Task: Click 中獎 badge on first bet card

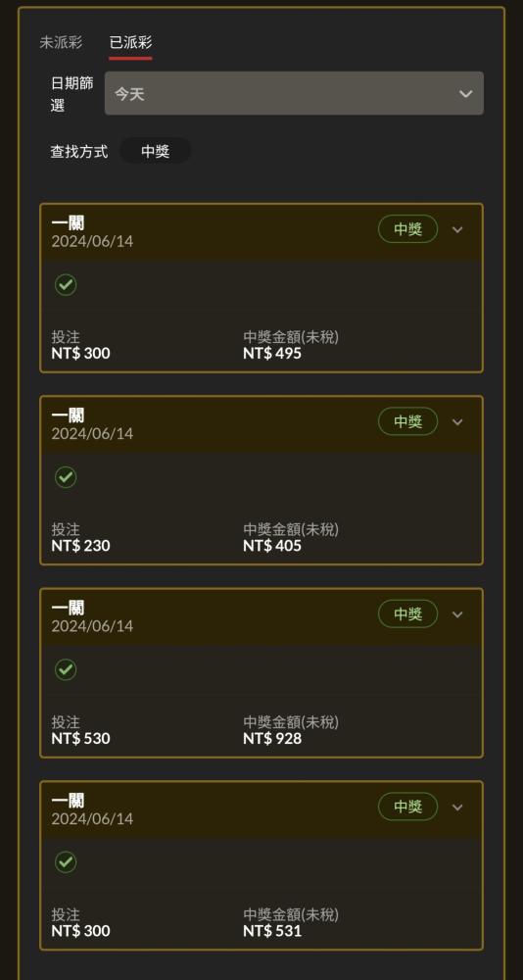Action: click(x=408, y=229)
